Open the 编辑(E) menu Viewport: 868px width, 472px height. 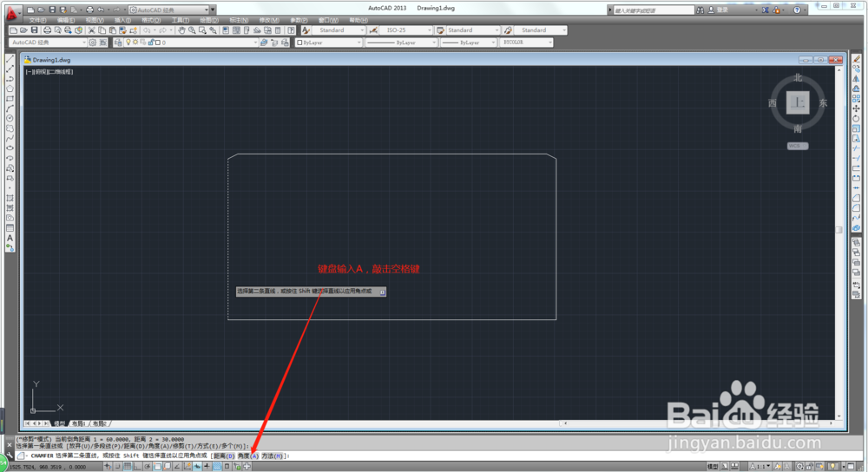coord(66,21)
